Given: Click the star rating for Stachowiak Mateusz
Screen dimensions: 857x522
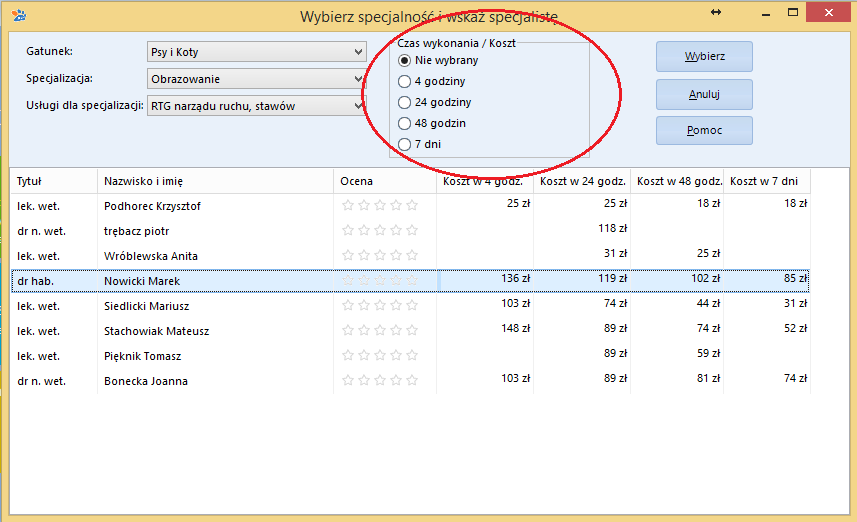Looking at the screenshot, I should tap(380, 330).
